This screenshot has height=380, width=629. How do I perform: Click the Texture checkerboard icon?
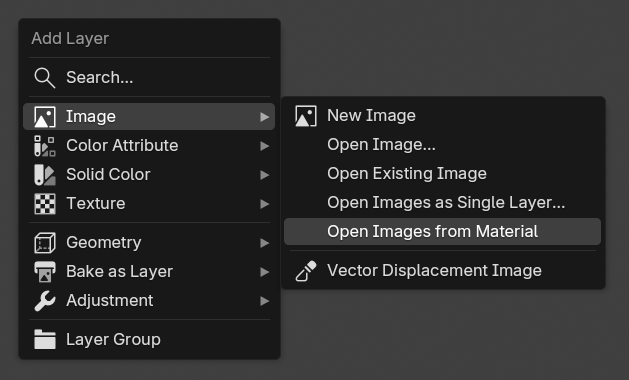45,204
